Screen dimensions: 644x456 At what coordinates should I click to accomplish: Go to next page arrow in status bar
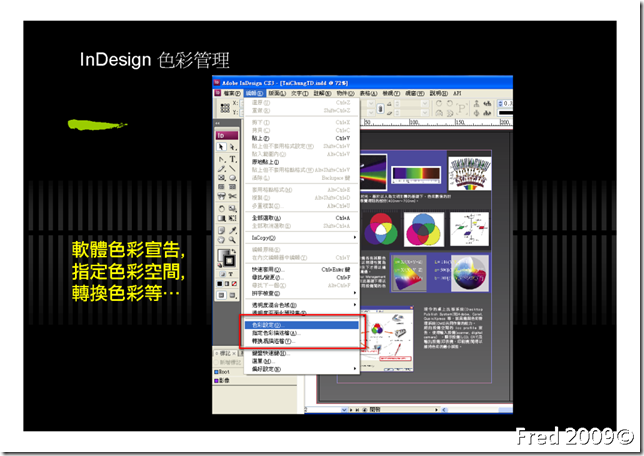pyautogui.click(x=351, y=410)
